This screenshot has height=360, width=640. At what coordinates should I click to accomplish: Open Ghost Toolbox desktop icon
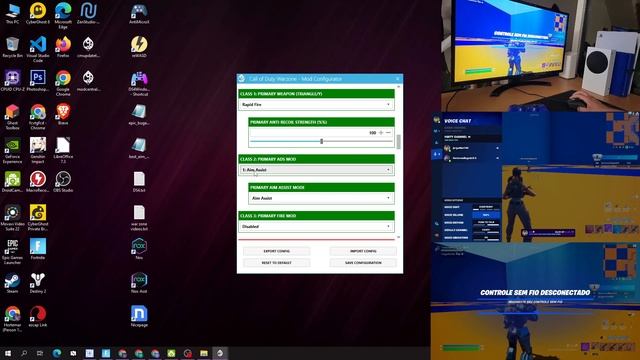pos(12,117)
